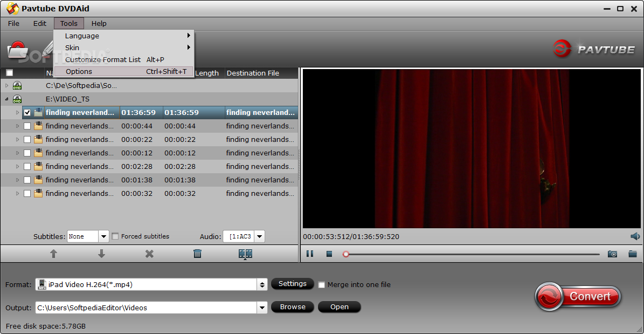Enable Forced subtitles checkbox
This screenshot has width=644, height=334.
coord(115,236)
